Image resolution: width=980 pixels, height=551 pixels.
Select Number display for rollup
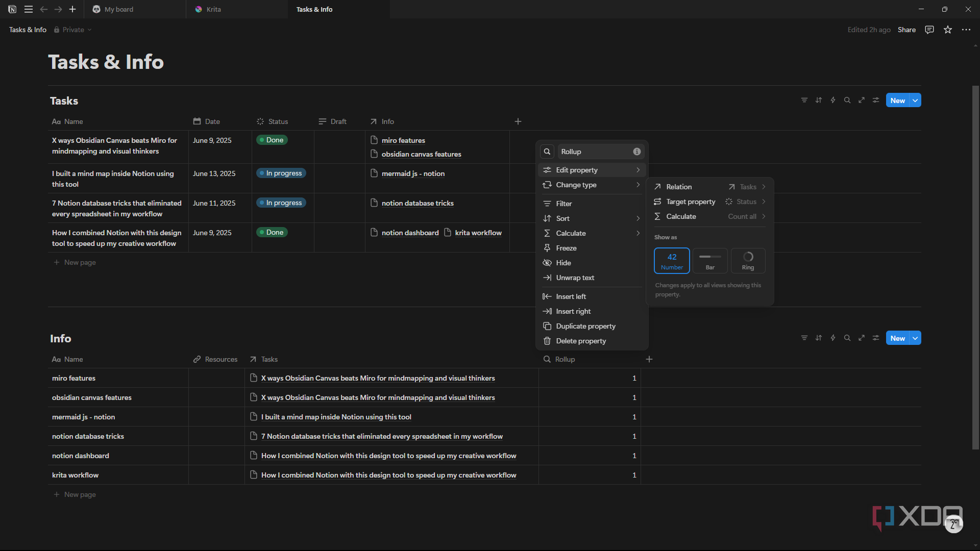[672, 261]
